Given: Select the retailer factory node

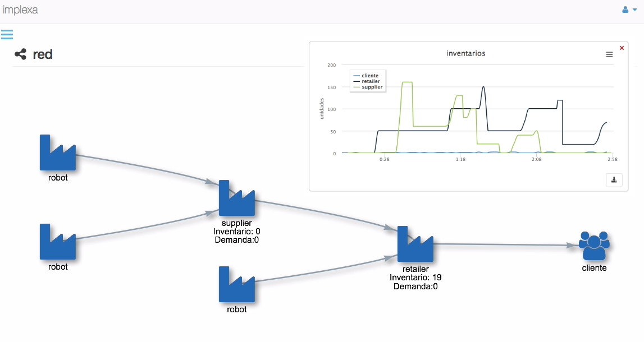Looking at the screenshot, I should tap(415, 244).
